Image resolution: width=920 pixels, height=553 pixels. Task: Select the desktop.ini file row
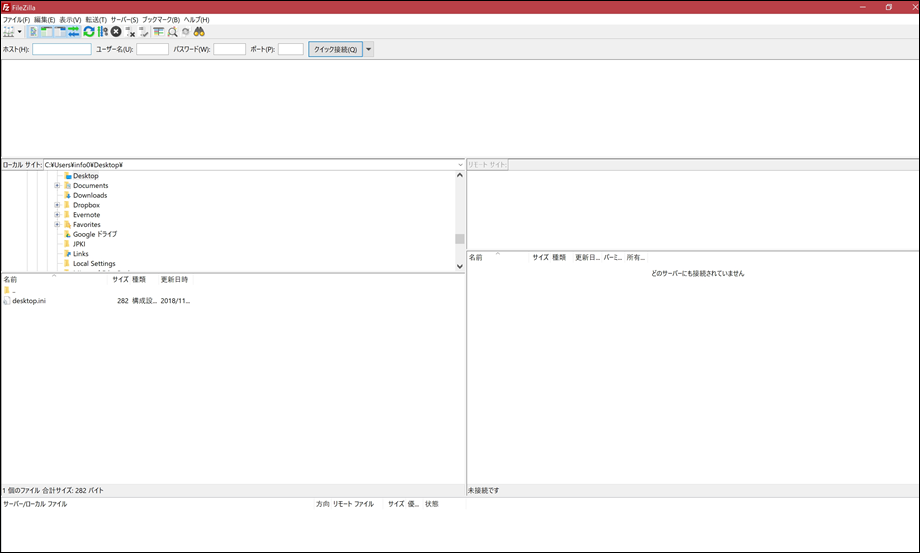pos(97,301)
